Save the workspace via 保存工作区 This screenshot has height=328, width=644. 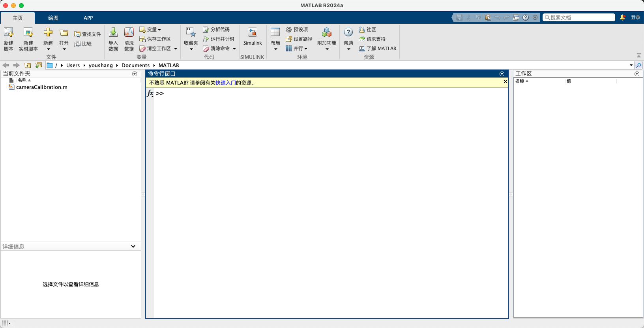point(155,39)
